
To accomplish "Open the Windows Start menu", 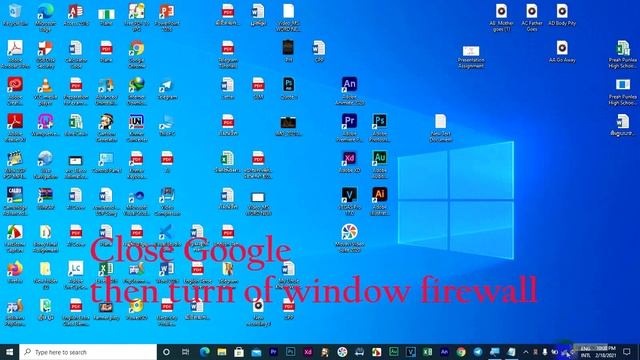I will pyautogui.click(x=9, y=352).
